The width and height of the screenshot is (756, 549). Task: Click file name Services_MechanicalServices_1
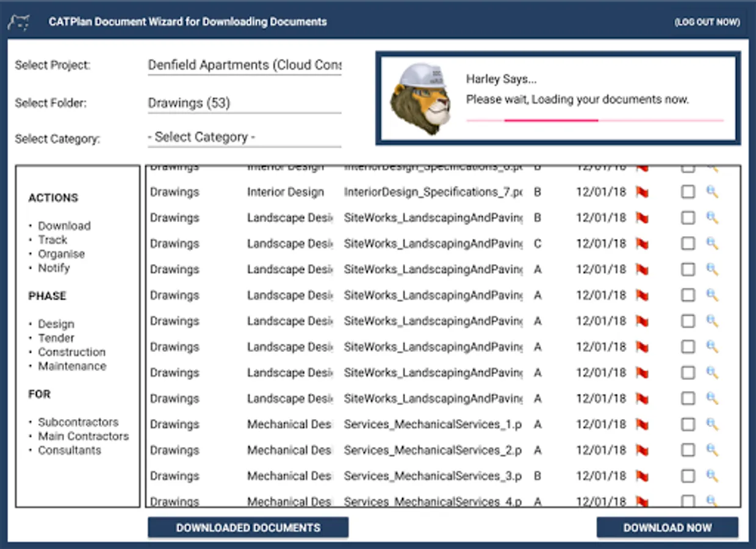[433, 424]
